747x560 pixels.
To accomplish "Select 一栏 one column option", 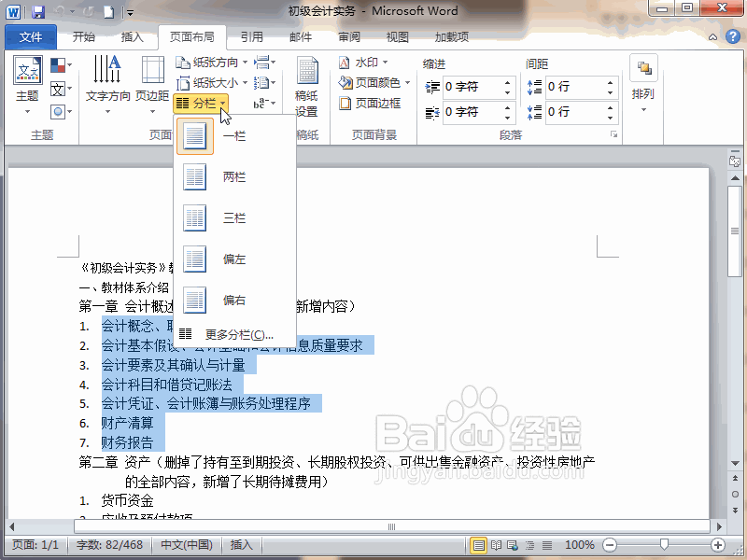I will 235,136.
